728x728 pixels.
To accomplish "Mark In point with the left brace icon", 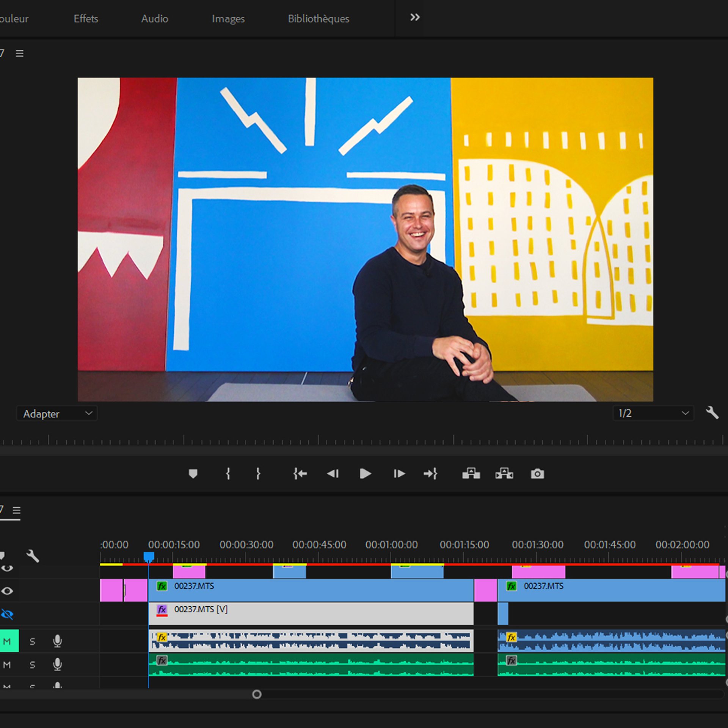I will (x=228, y=474).
